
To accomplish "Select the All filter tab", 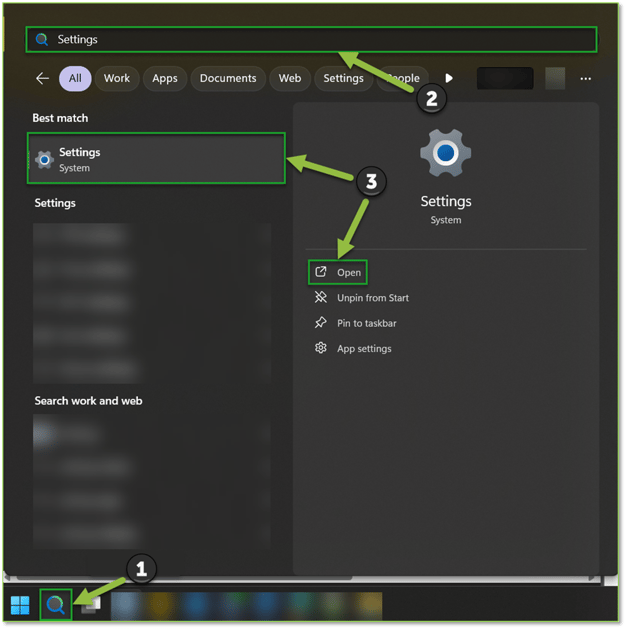I will 75,78.
